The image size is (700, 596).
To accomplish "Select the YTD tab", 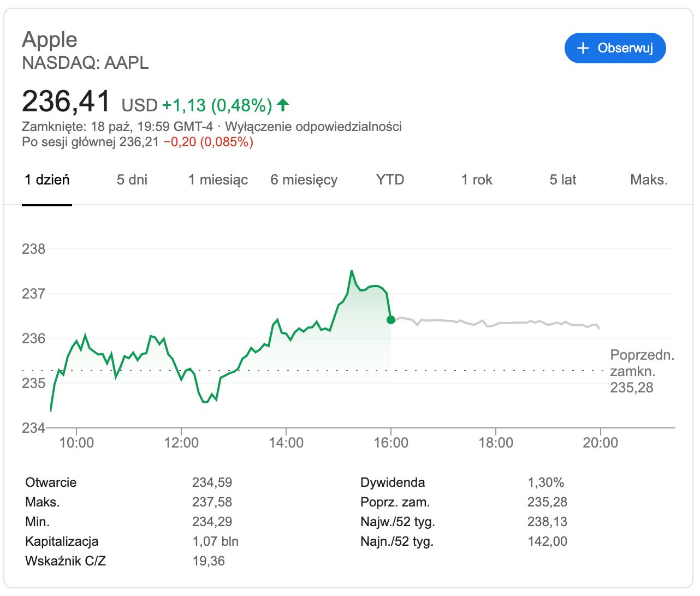I will click(x=390, y=180).
